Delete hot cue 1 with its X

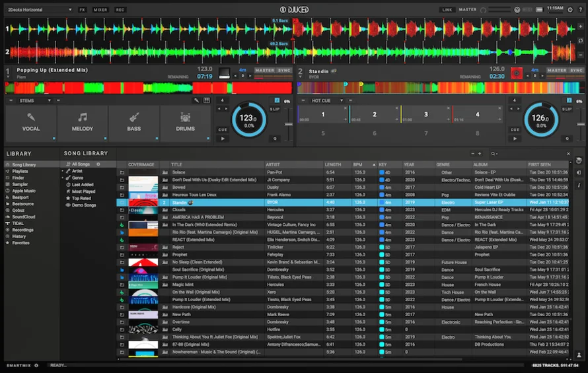point(346,108)
